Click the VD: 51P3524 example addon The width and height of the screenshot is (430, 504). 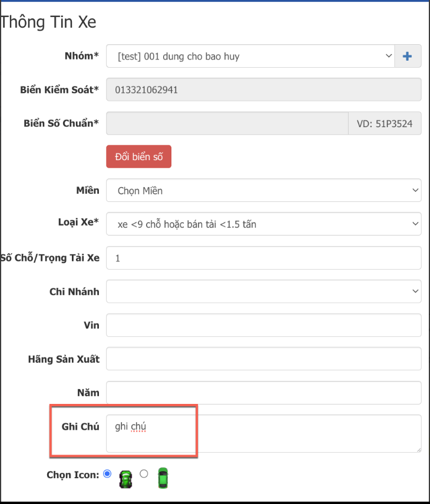(x=385, y=124)
